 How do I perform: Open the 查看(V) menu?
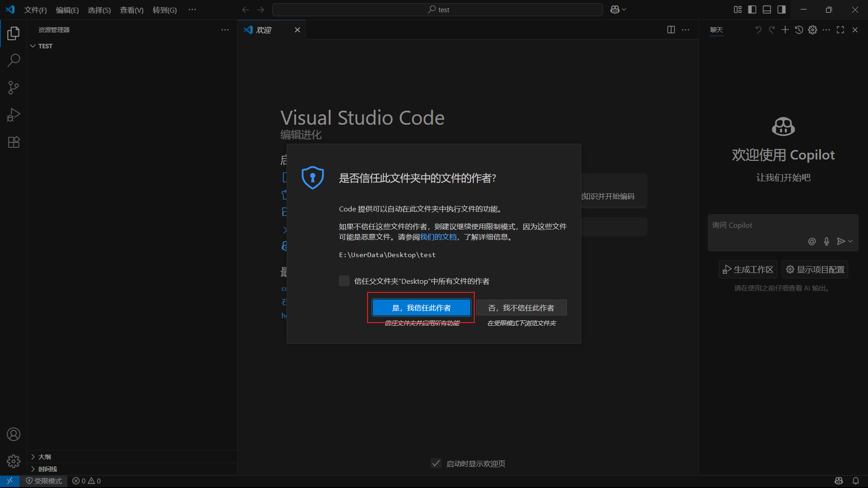tap(132, 10)
